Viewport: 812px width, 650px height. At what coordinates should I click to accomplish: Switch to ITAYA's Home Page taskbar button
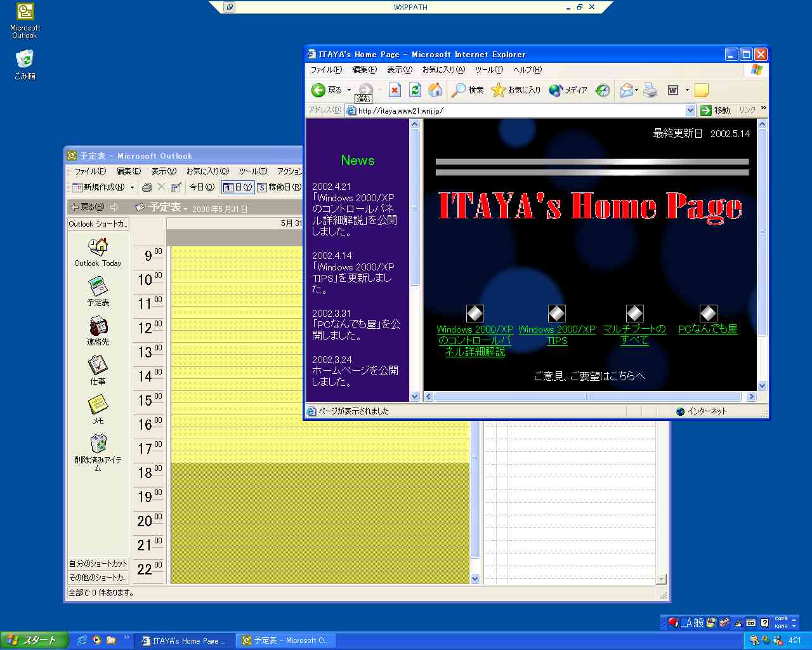click(185, 640)
